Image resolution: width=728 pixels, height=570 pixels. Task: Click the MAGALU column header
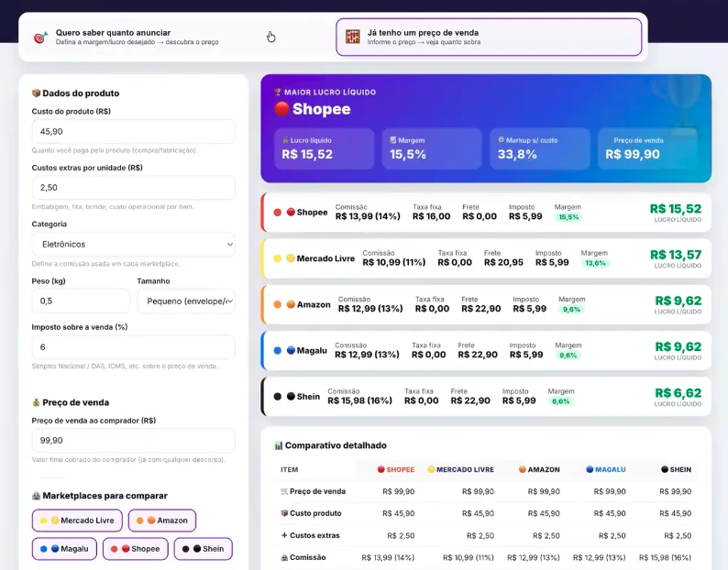pyautogui.click(x=606, y=469)
